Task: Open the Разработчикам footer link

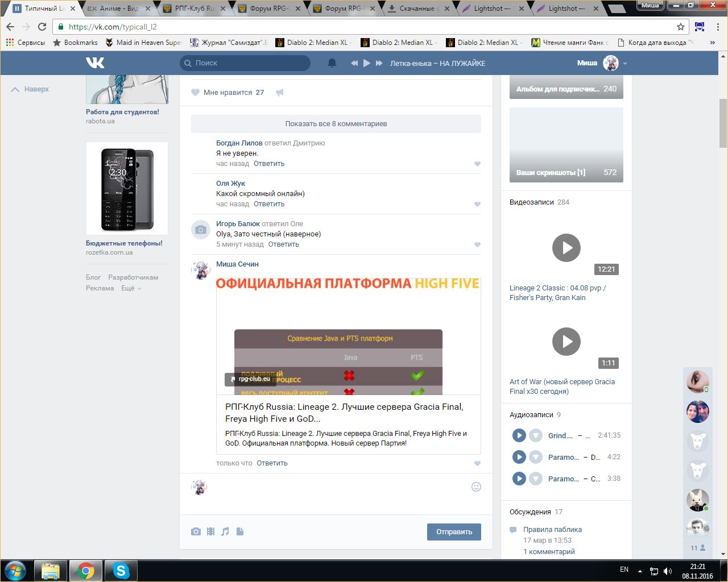Action: pos(133,277)
